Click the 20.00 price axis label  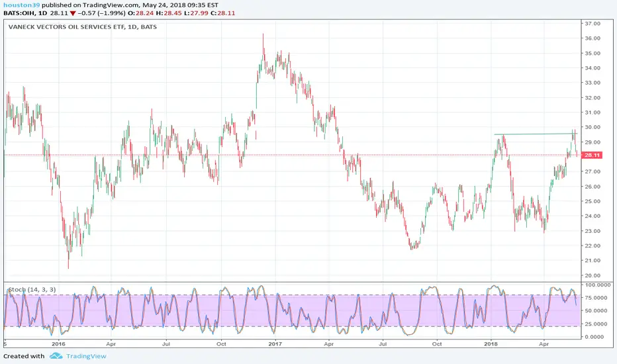[593, 275]
